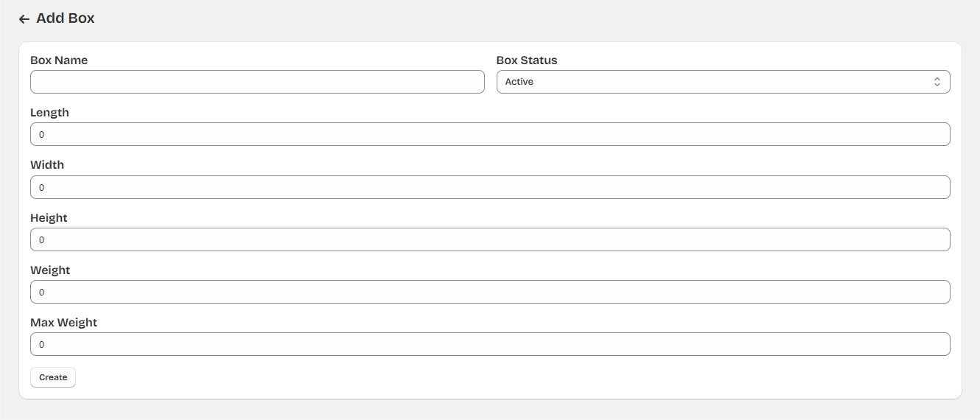The width and height of the screenshot is (980, 420).
Task: Click the Length field label
Action: click(x=49, y=113)
